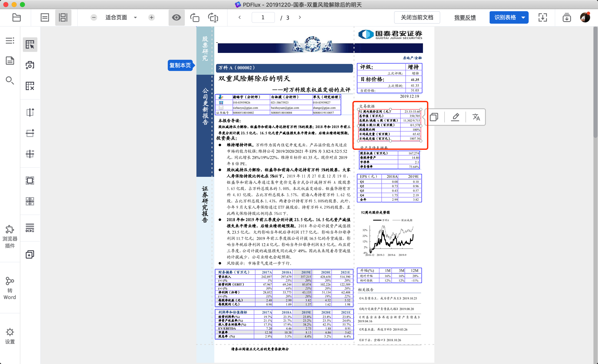598x364 pixels.
Task: Click 《从负债为王，成为资产为王》 report entry
Action: pyautogui.click(x=388, y=298)
